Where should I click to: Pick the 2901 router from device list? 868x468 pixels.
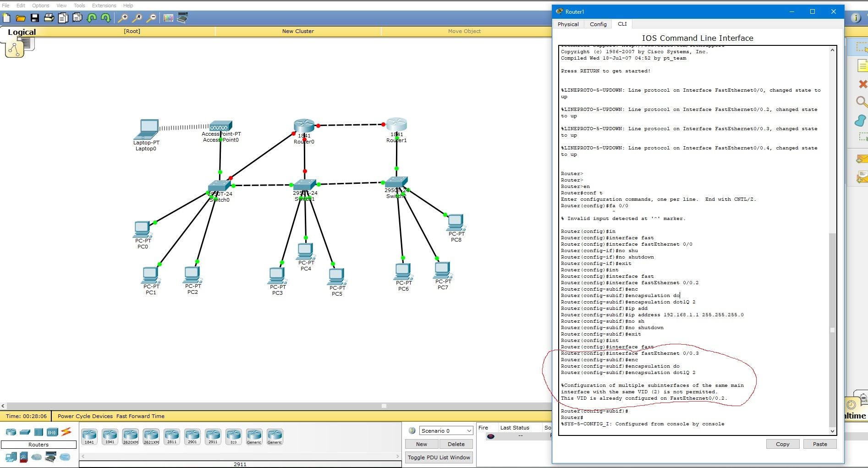click(192, 436)
